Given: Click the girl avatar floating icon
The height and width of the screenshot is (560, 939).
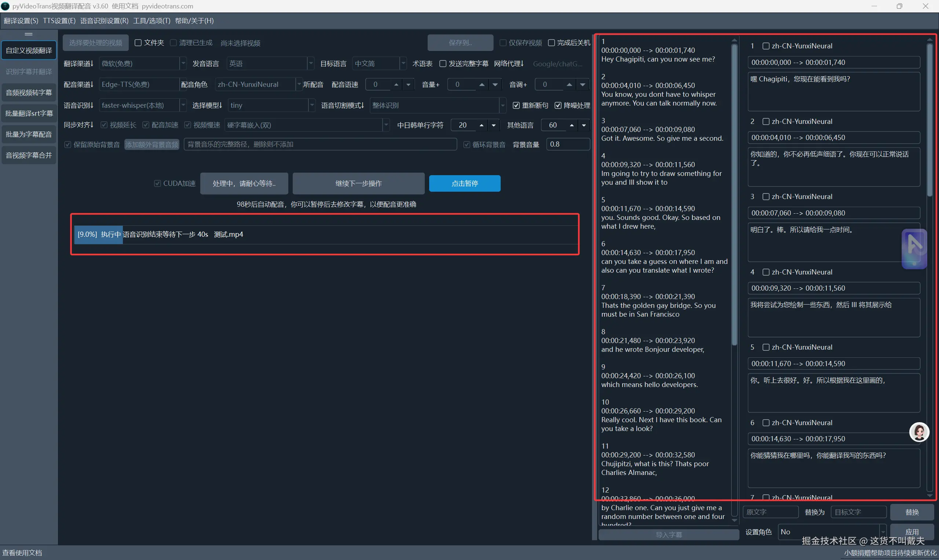Looking at the screenshot, I should pos(918,432).
